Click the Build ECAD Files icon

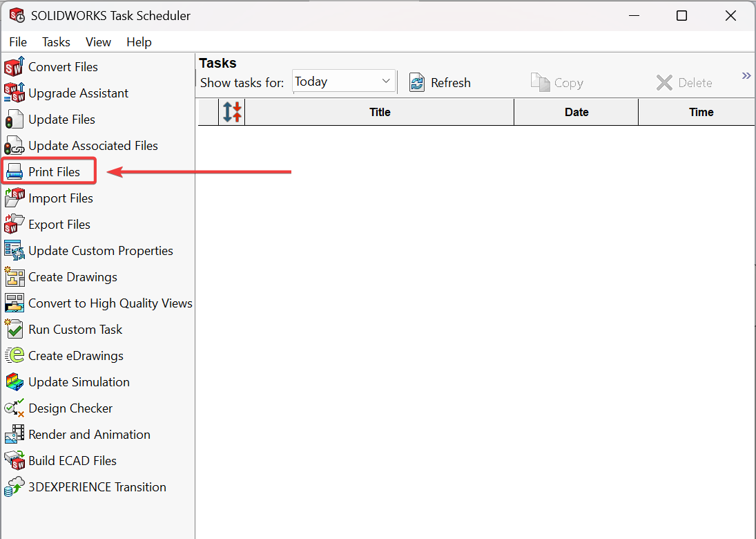pyautogui.click(x=14, y=461)
